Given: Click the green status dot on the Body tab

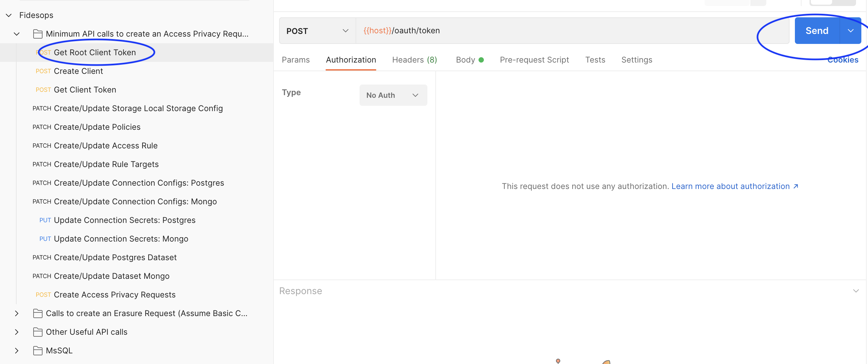Looking at the screenshot, I should (x=482, y=60).
